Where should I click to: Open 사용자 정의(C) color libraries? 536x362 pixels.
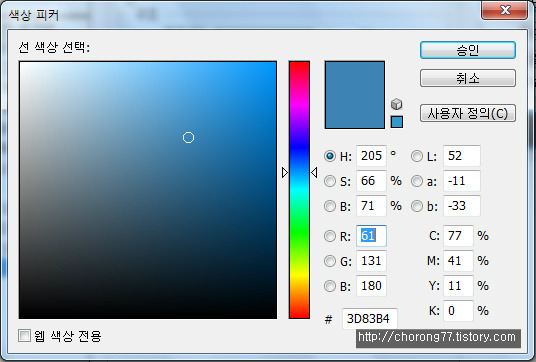[468, 113]
